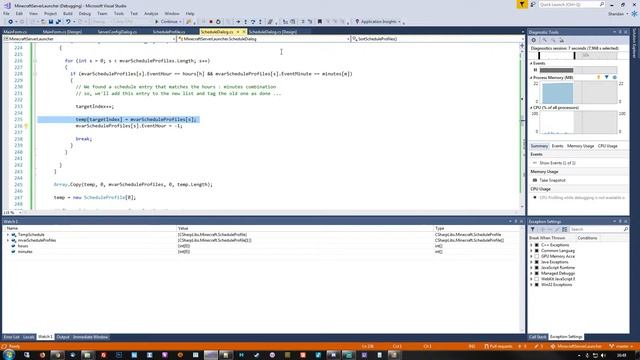Click the feedback icon beside Quick Launch

[x=533, y=4]
